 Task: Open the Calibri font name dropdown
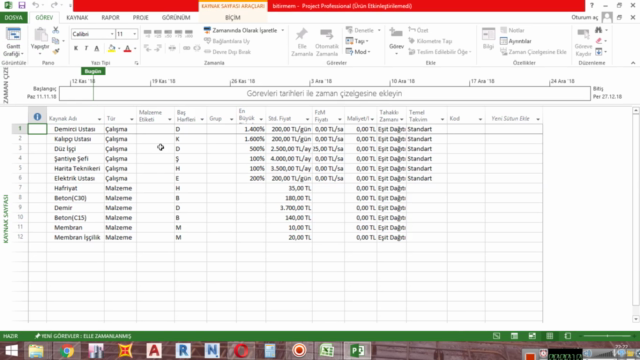tap(112, 34)
